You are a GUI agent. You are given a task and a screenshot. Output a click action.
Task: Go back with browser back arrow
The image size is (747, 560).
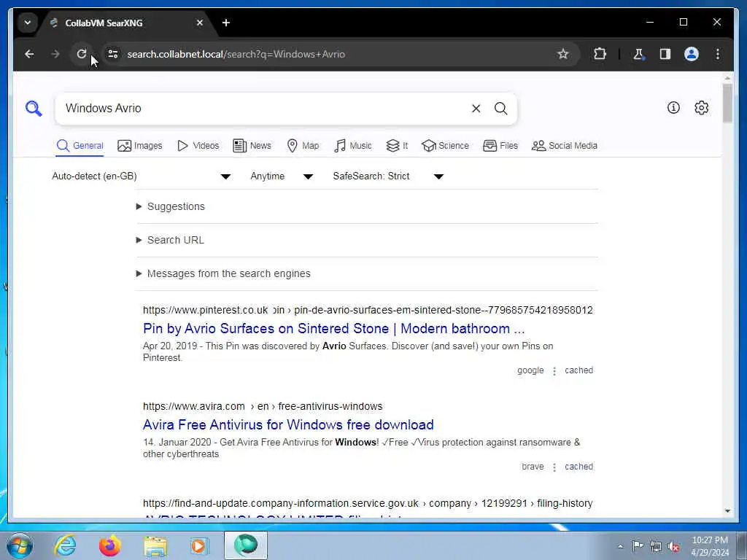tap(29, 54)
